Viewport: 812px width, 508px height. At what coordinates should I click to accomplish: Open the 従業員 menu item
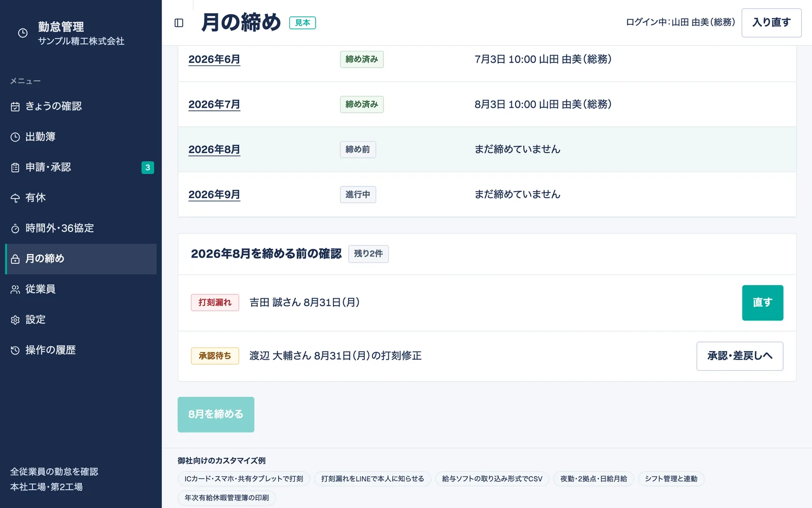coord(81,290)
